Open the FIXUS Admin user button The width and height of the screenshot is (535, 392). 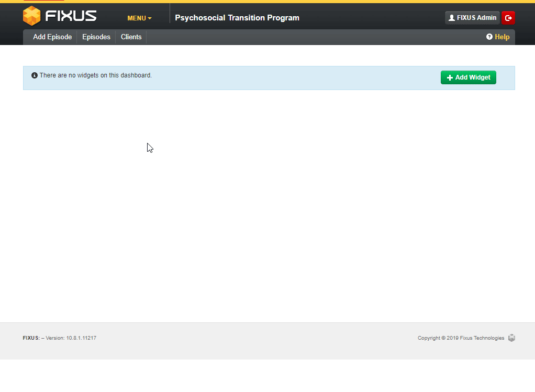pos(472,18)
